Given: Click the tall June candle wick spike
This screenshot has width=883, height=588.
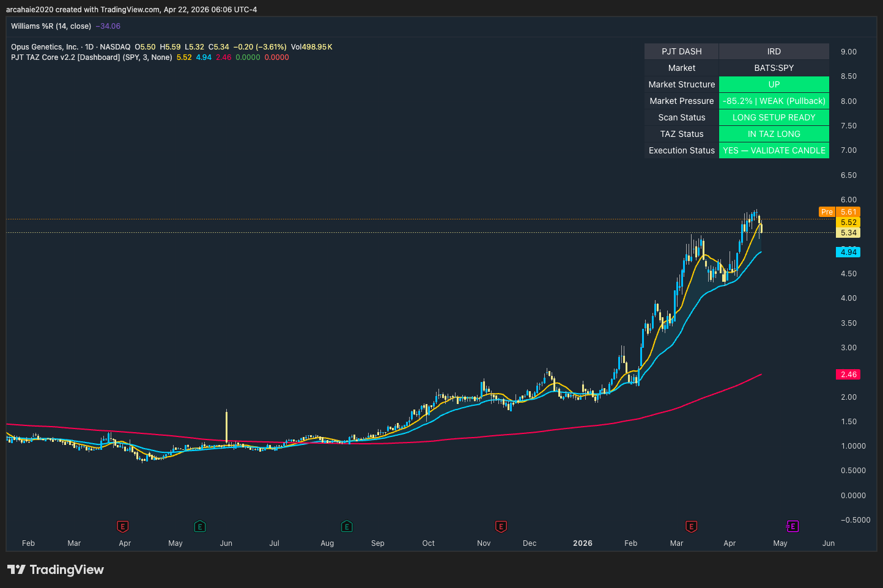Looking at the screenshot, I should [x=226, y=425].
